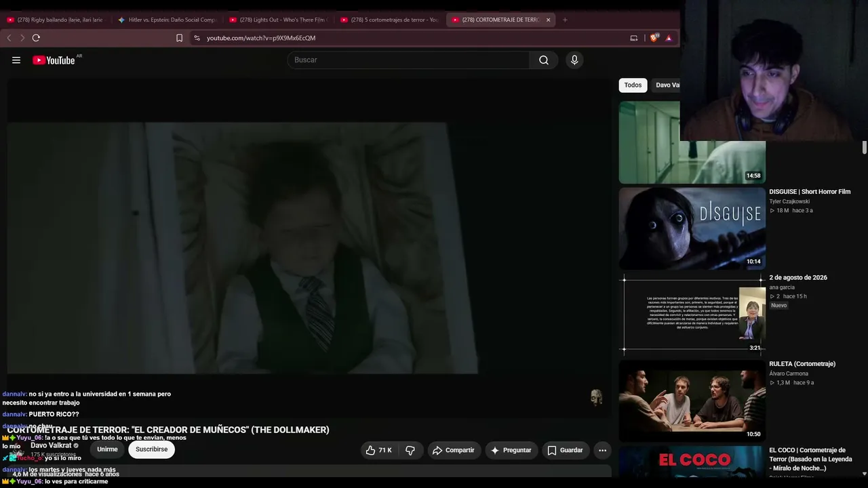The width and height of the screenshot is (868, 488).
Task: Open the Brave Shields lion icon
Action: (x=654, y=38)
